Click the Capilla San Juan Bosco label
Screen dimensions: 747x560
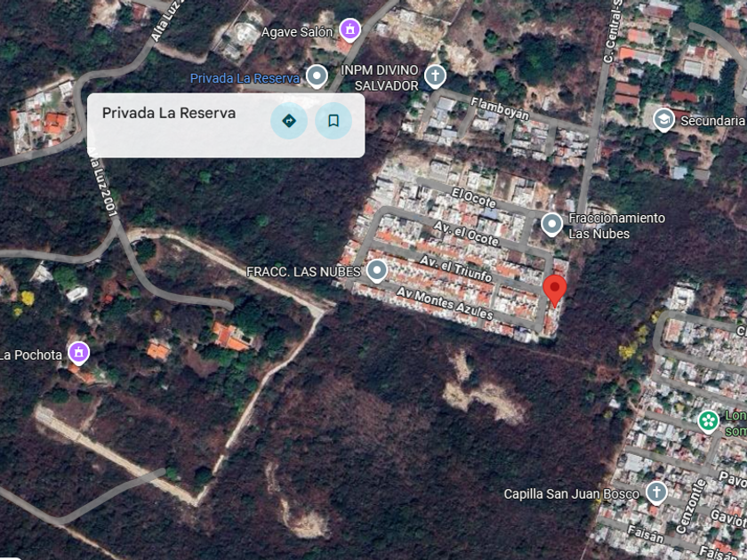571,494
